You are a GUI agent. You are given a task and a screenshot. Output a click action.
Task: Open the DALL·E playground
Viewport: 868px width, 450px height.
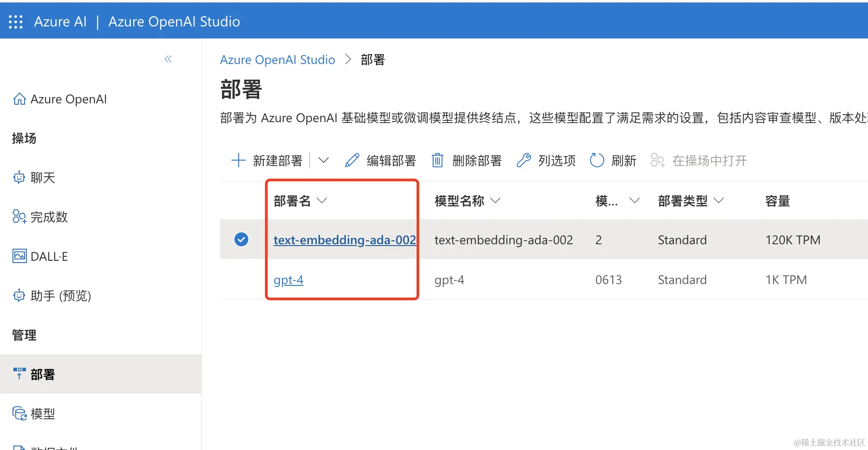[x=40, y=256]
